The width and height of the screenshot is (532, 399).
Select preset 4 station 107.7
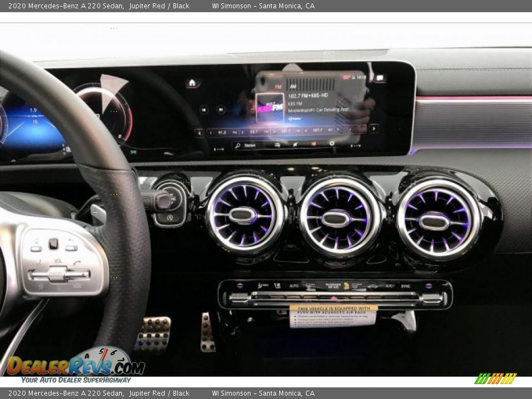click(x=318, y=130)
